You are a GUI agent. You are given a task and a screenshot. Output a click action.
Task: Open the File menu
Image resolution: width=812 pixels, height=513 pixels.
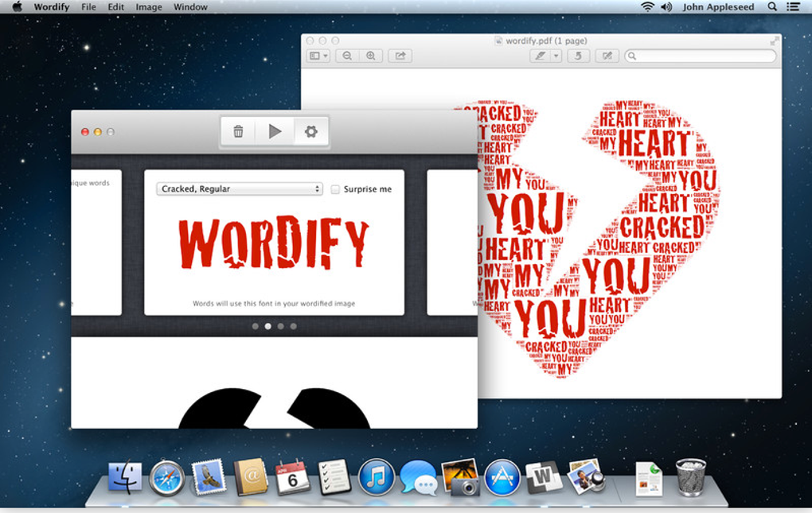click(88, 6)
